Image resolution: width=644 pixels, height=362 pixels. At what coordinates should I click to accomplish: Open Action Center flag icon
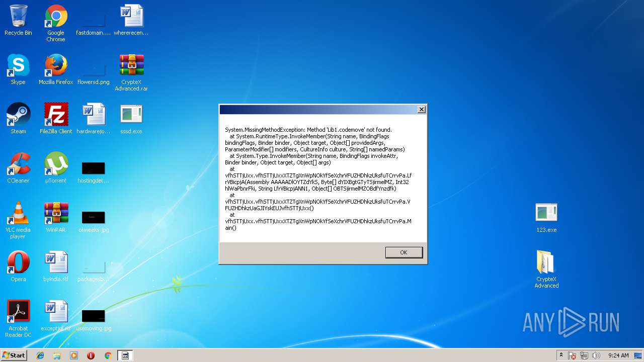[573, 355]
